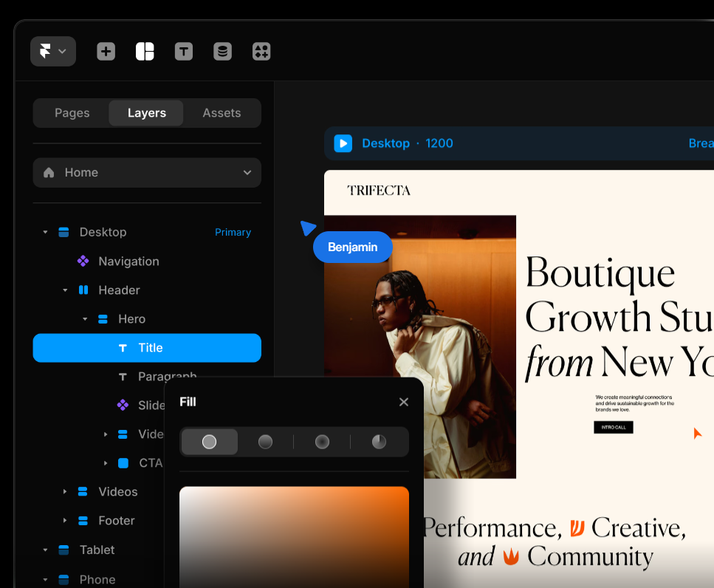Collapse the Desktop layer tree

(x=45, y=232)
